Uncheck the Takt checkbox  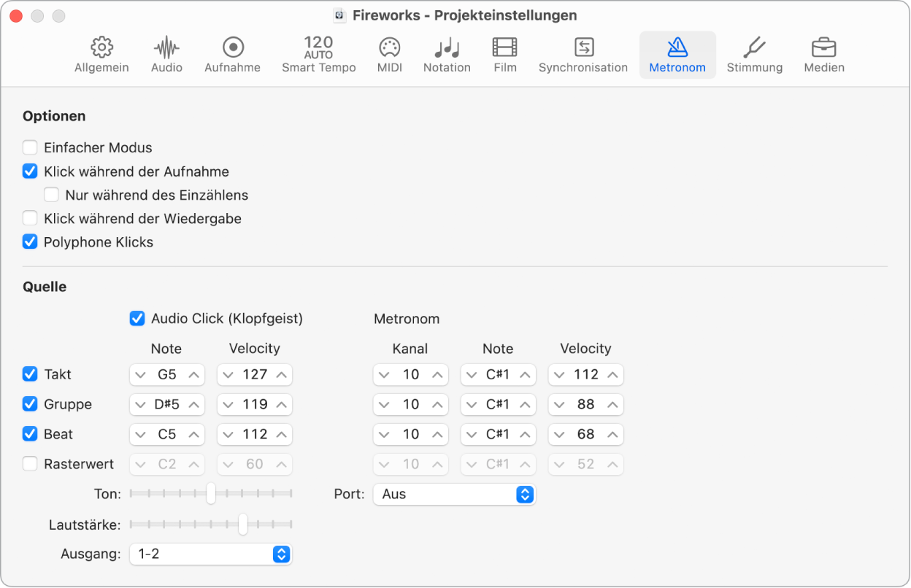(x=30, y=374)
